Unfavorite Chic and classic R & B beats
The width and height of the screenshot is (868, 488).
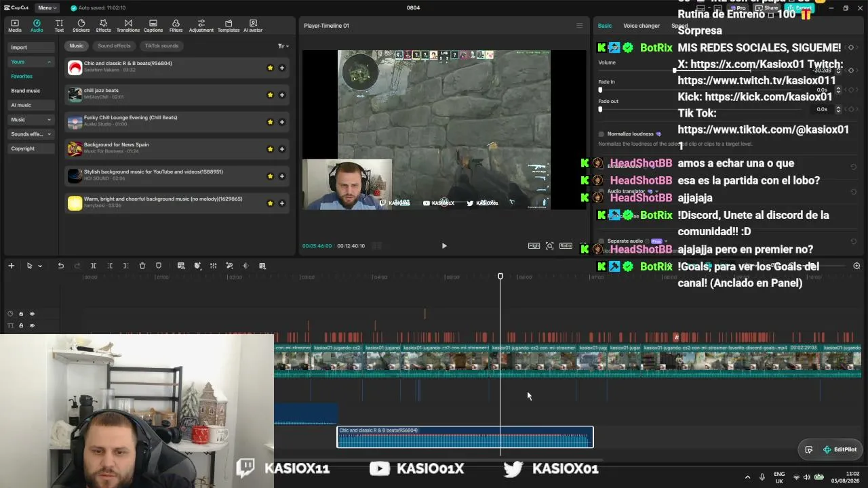tap(270, 68)
